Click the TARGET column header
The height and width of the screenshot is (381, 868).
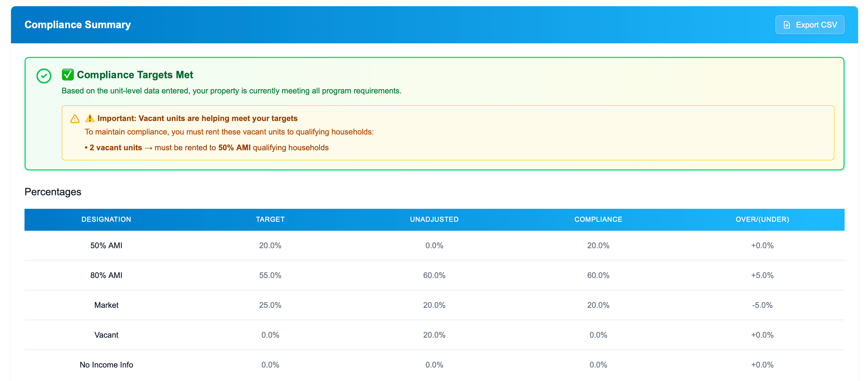[270, 219]
